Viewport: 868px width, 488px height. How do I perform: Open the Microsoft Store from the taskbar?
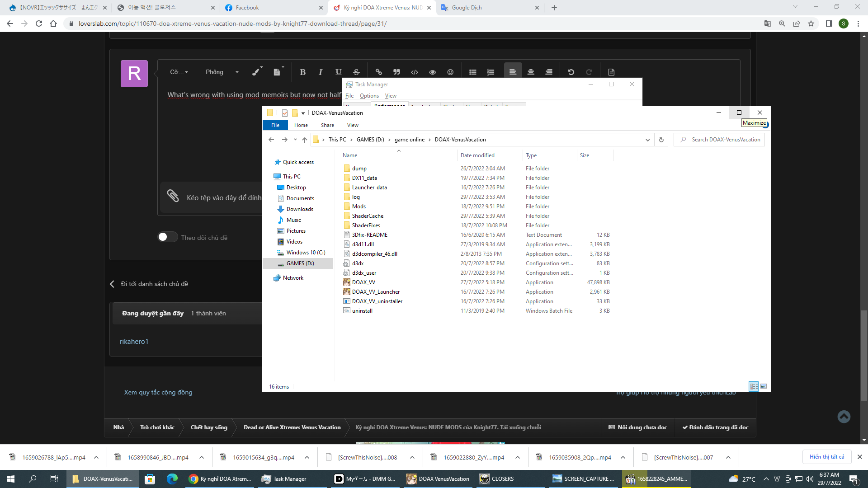coord(150,479)
